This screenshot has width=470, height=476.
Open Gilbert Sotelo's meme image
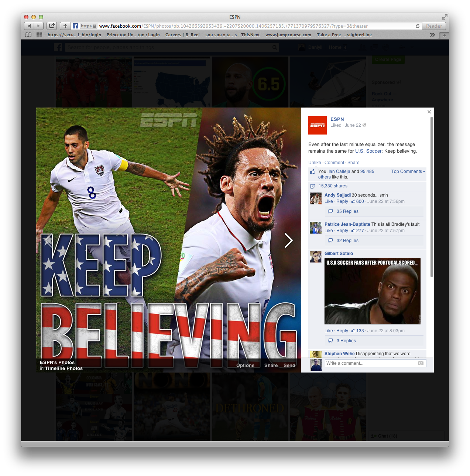pyautogui.click(x=373, y=291)
